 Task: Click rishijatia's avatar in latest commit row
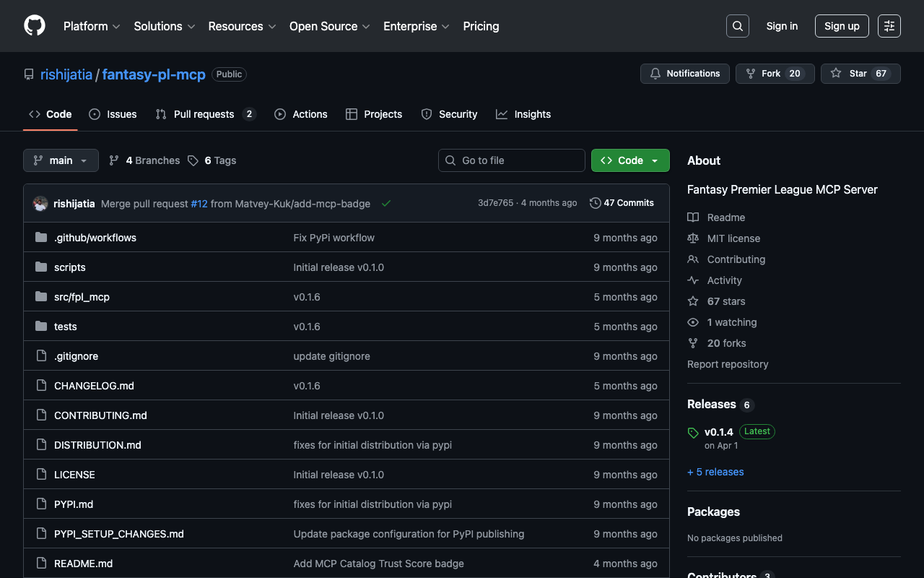point(40,204)
